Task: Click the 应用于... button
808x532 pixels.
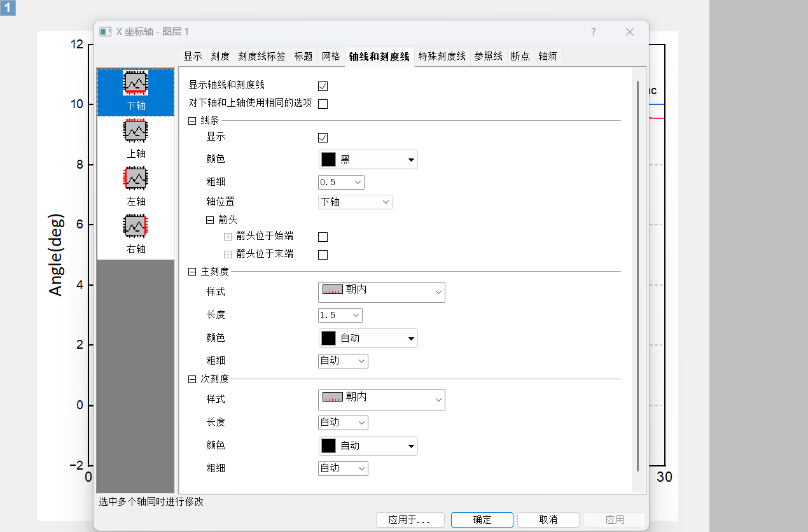Action: [410, 519]
